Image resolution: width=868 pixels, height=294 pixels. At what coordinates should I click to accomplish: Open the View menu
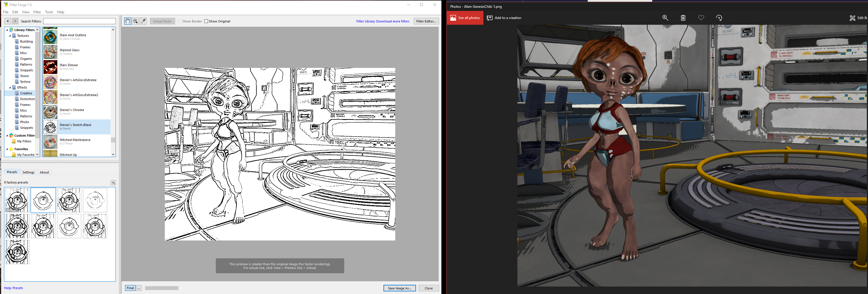pos(26,12)
